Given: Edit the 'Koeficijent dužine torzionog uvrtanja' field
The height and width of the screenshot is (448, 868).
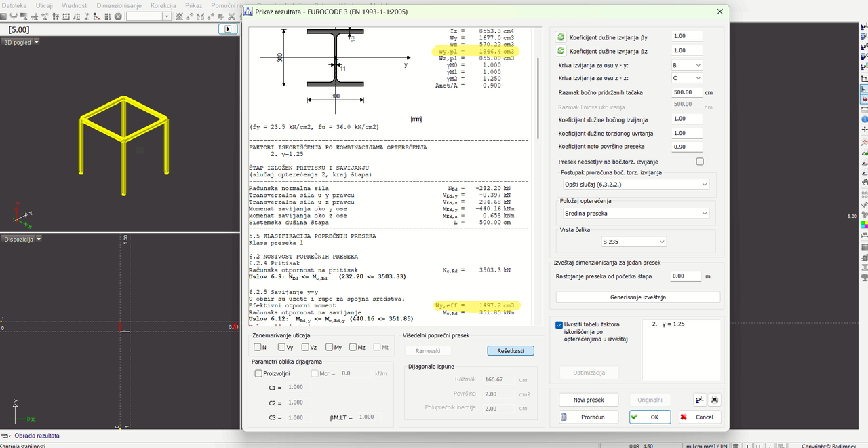Looking at the screenshot, I should tap(687, 133).
